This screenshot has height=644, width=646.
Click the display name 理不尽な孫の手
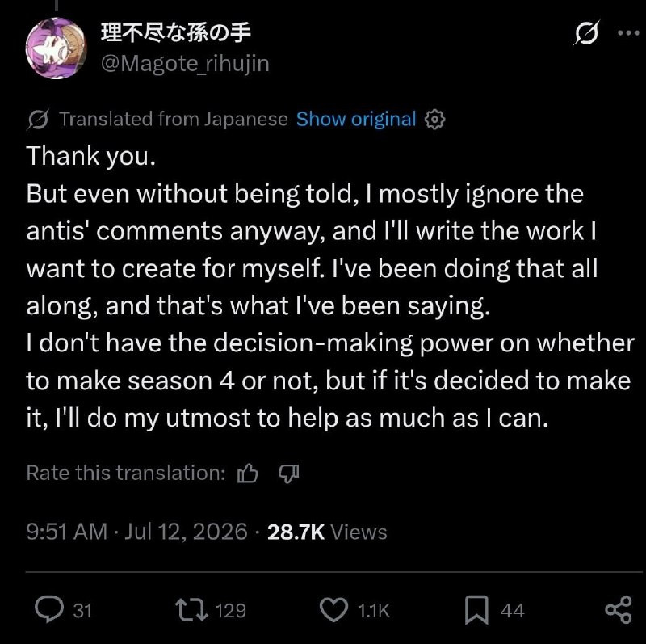(x=176, y=32)
